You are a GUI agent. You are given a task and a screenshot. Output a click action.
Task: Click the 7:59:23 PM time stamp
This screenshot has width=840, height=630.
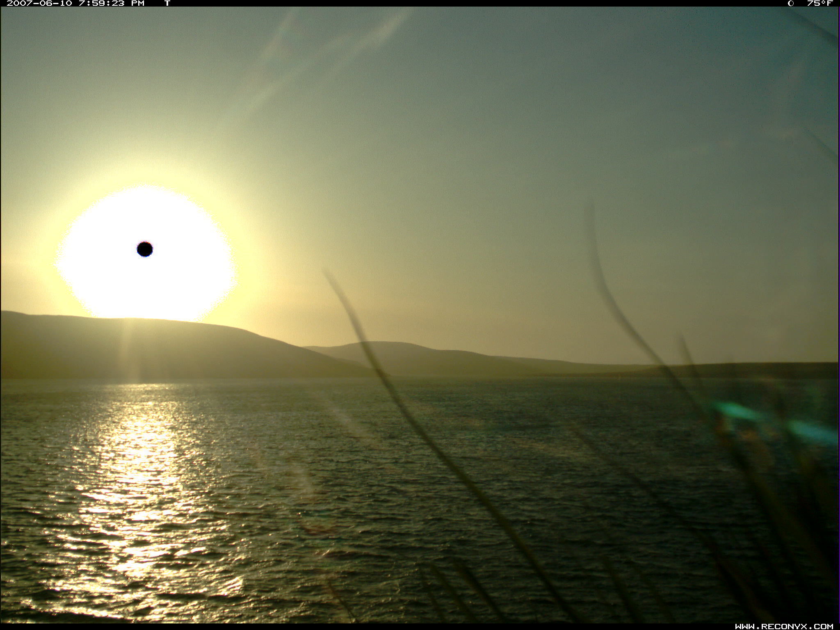[103, 3]
